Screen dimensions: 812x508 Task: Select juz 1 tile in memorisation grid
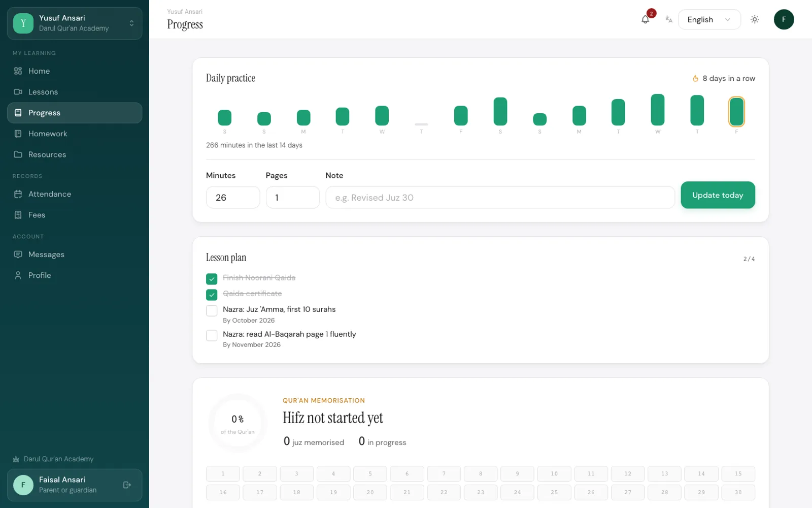223,473
